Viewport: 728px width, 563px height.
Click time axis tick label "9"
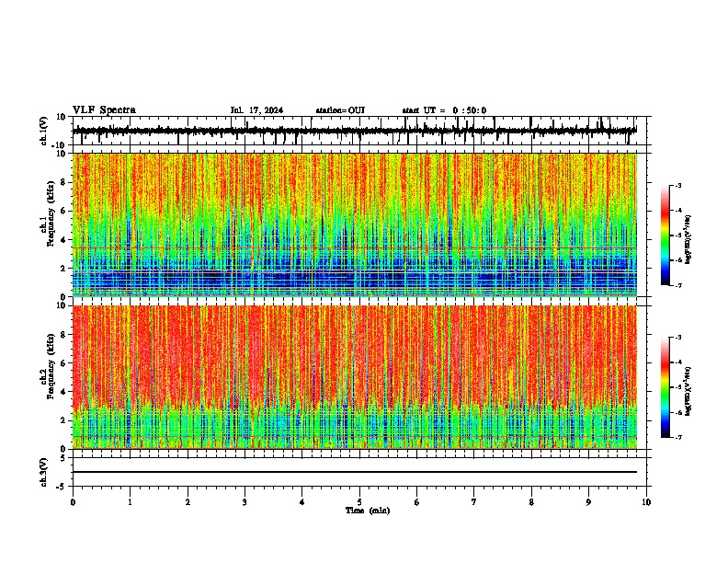click(x=588, y=502)
